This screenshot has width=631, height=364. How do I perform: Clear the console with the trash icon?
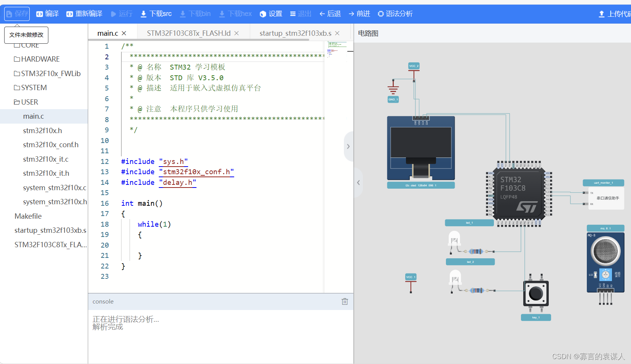[345, 301]
